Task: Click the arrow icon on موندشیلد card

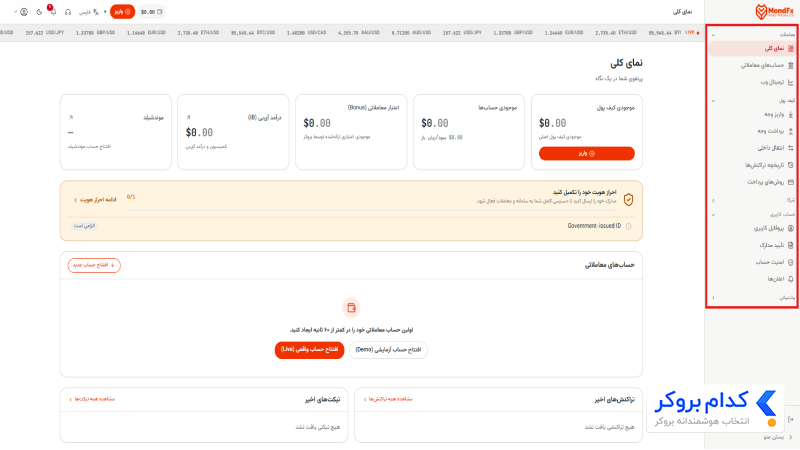Action: point(71,118)
